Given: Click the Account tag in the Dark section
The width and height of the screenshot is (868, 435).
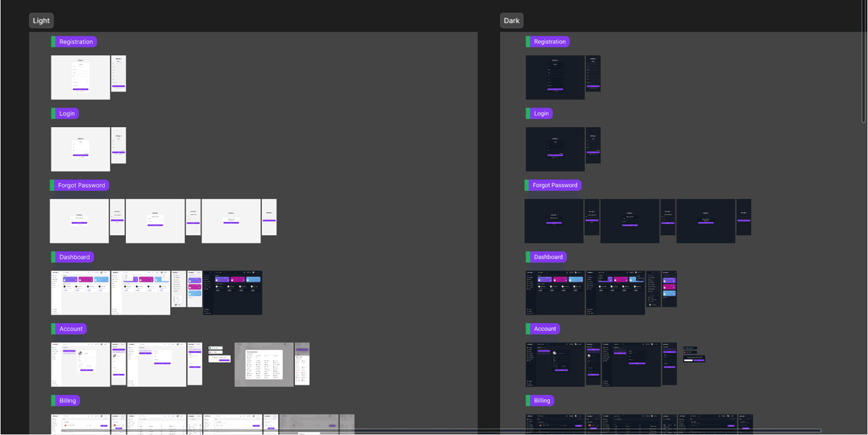Looking at the screenshot, I should 545,329.
